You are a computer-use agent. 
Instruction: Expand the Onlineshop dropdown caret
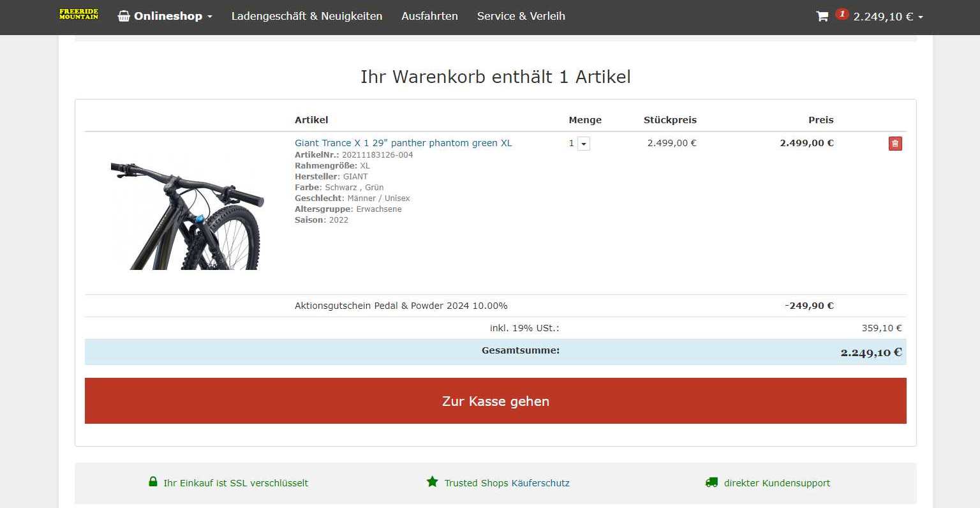210,17
